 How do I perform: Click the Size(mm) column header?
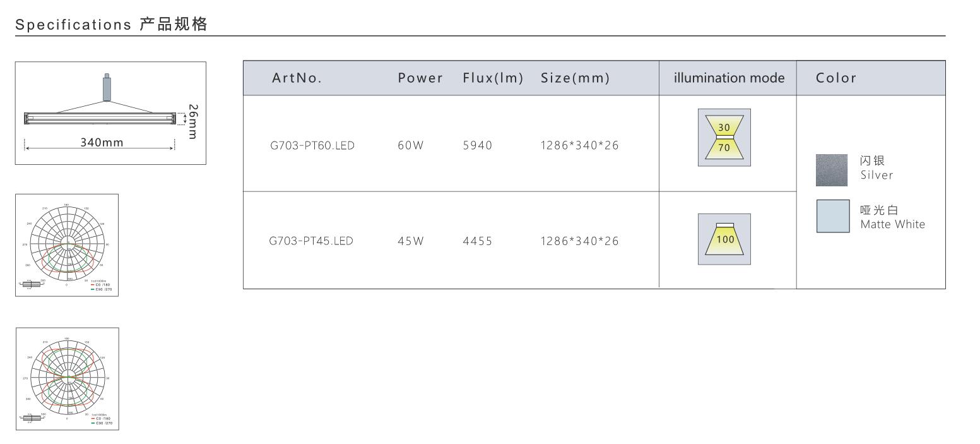(x=575, y=78)
